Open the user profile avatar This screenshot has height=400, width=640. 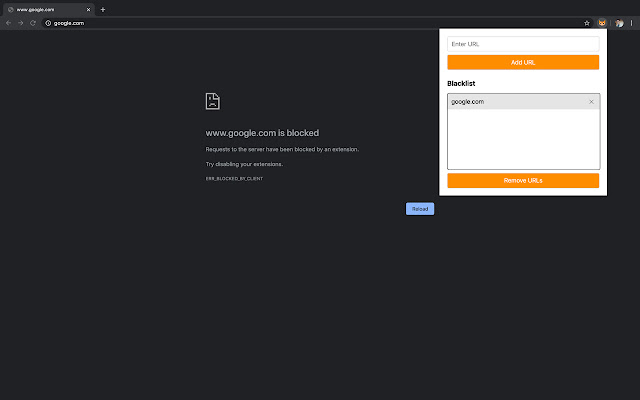point(619,23)
